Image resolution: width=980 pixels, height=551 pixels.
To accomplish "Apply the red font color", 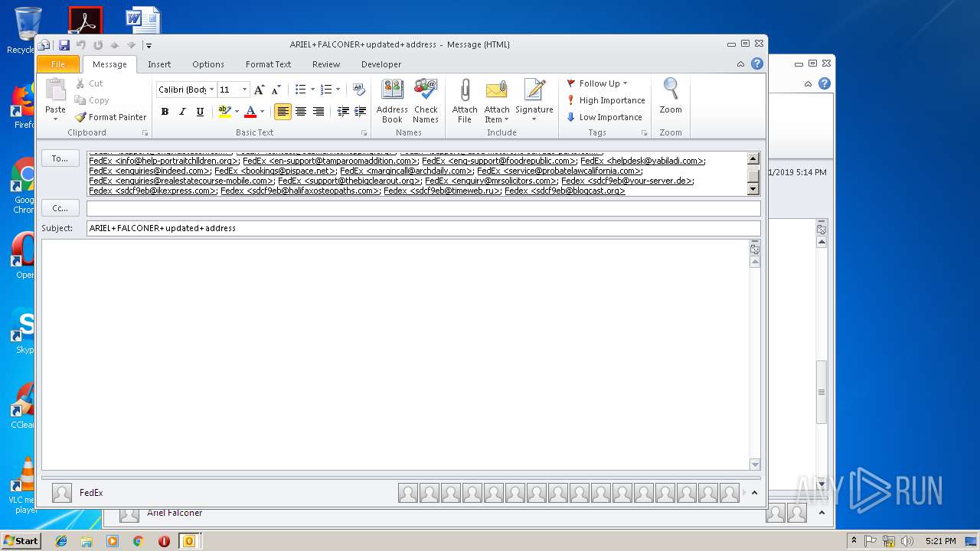I will [250, 112].
